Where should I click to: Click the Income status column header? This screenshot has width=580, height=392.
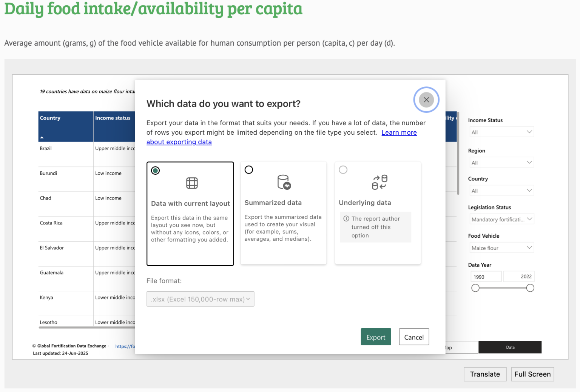(113, 118)
